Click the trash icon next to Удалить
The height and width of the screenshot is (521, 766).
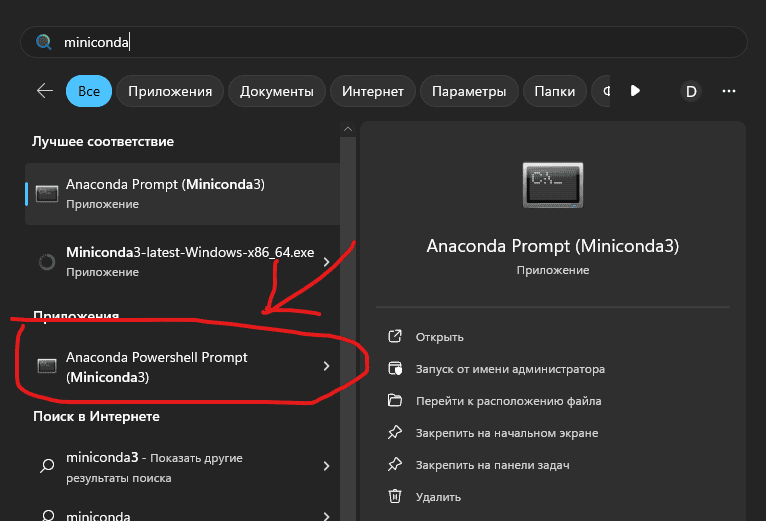395,496
